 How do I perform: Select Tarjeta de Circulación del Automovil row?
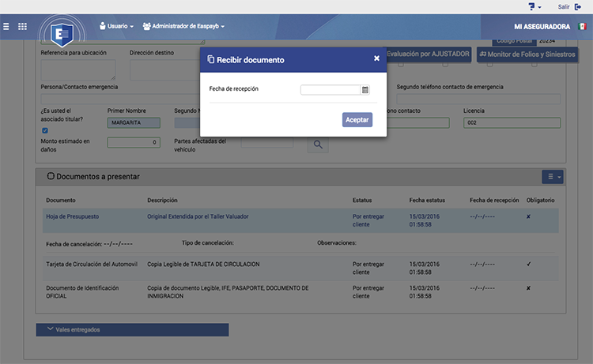[x=300, y=268]
